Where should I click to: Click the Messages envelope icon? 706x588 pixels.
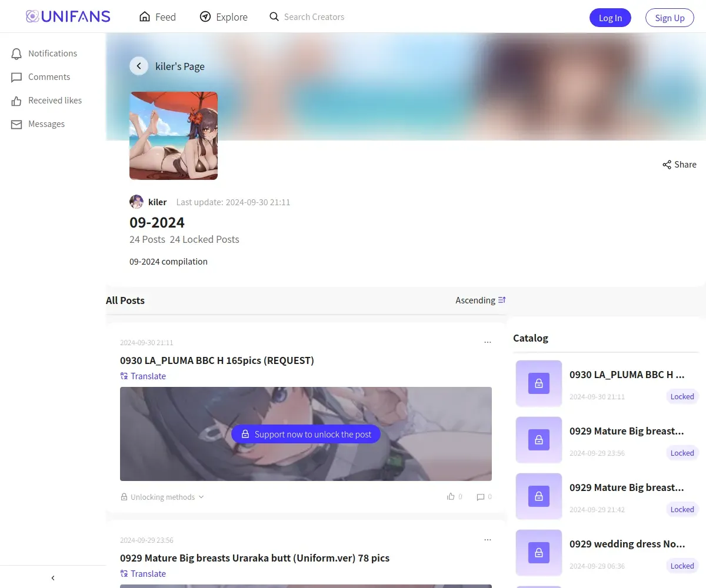[x=16, y=125]
